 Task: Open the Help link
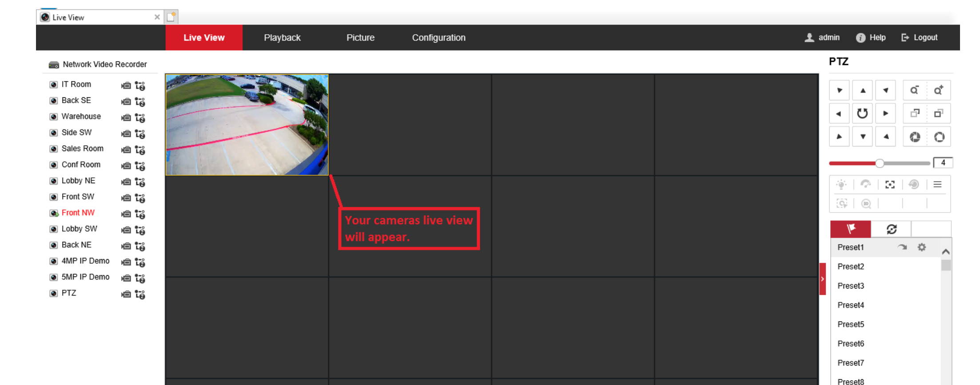click(x=877, y=37)
